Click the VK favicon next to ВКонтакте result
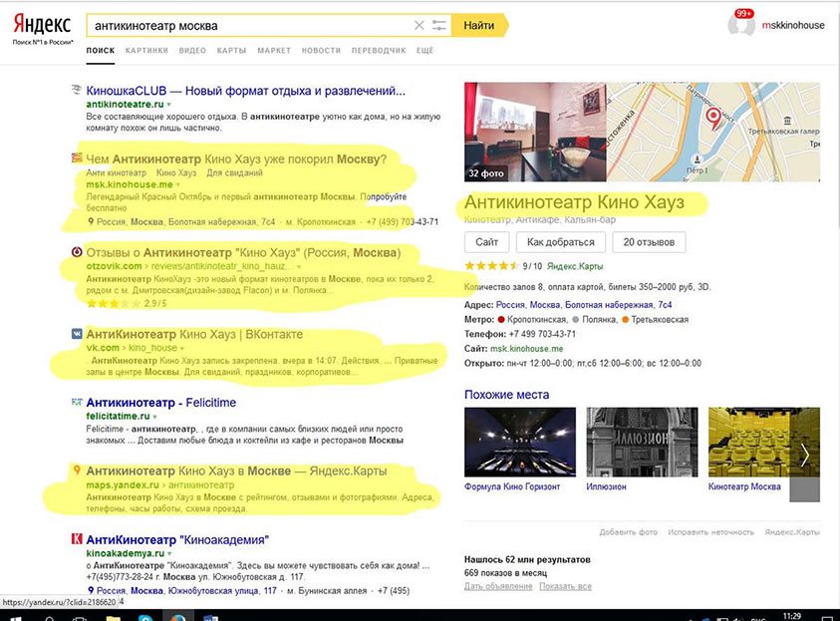Viewport: 840px width, 621px height. click(x=77, y=335)
